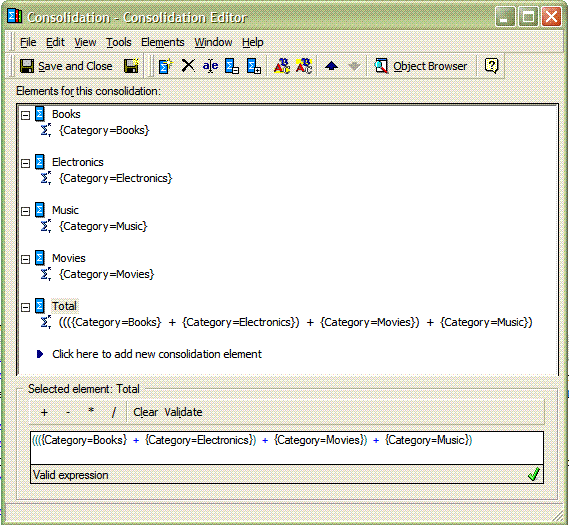
Task: Open the Object Browser
Action: click(421, 66)
